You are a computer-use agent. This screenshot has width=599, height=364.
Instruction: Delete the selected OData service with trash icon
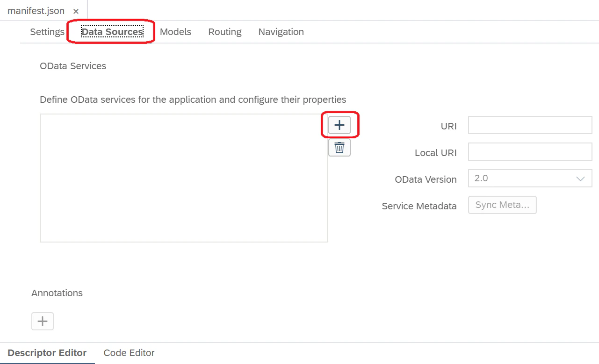coord(339,148)
